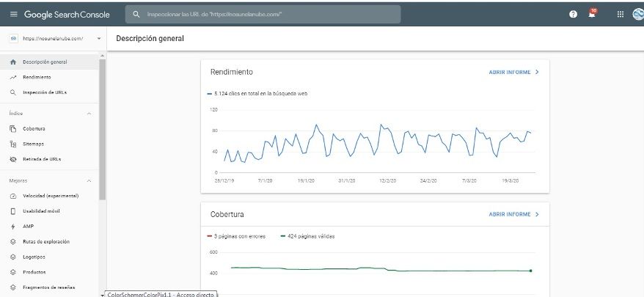Click the sitemap tree icon beside Sitemaps

(x=13, y=144)
